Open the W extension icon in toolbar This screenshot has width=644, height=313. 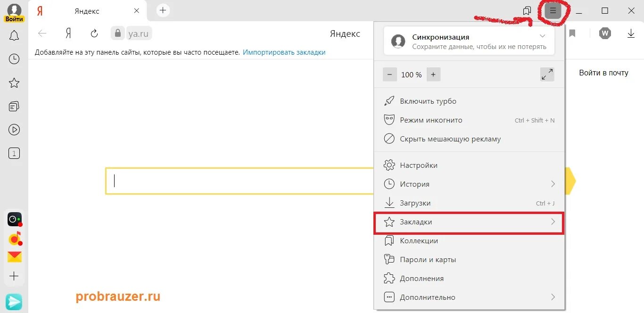click(605, 33)
